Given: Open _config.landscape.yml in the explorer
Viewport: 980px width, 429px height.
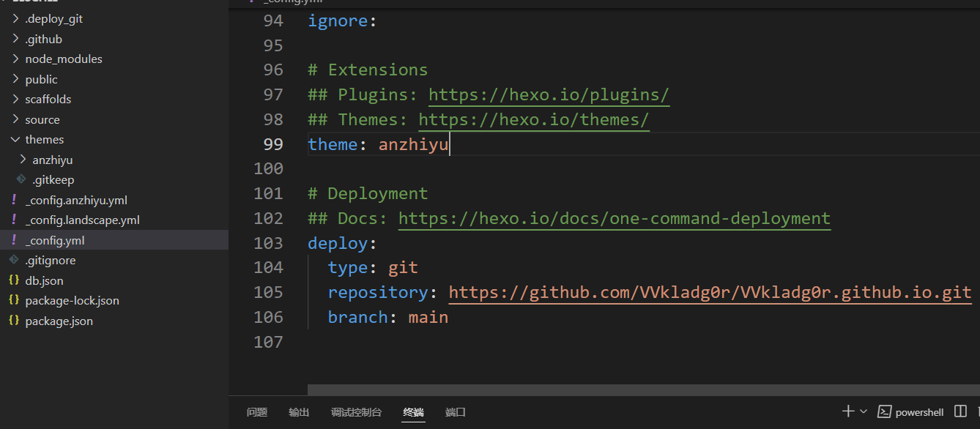Looking at the screenshot, I should 82,220.
